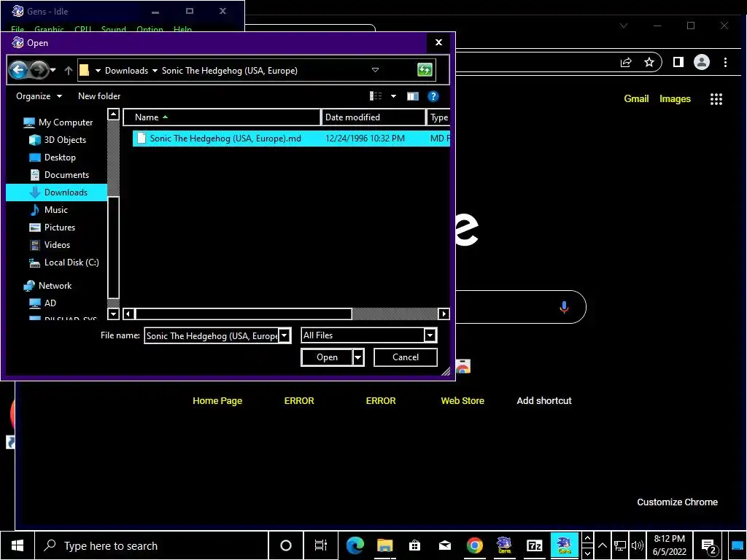Expand the Open button split arrow

[x=358, y=357]
